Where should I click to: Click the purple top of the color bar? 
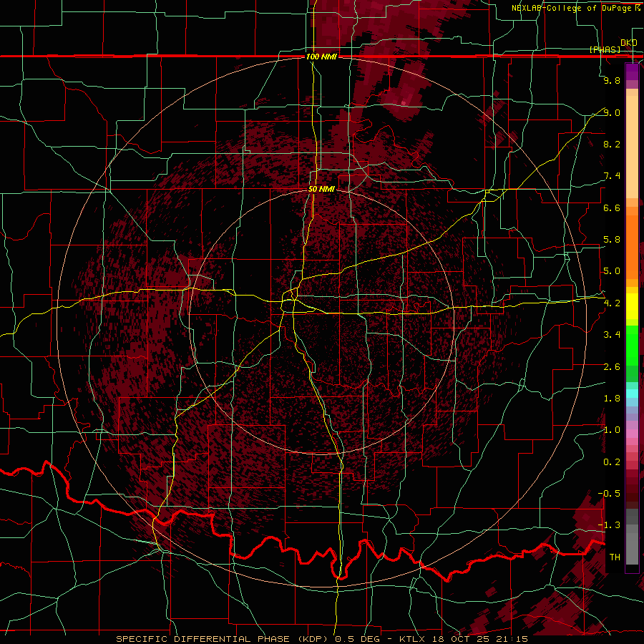click(x=632, y=72)
